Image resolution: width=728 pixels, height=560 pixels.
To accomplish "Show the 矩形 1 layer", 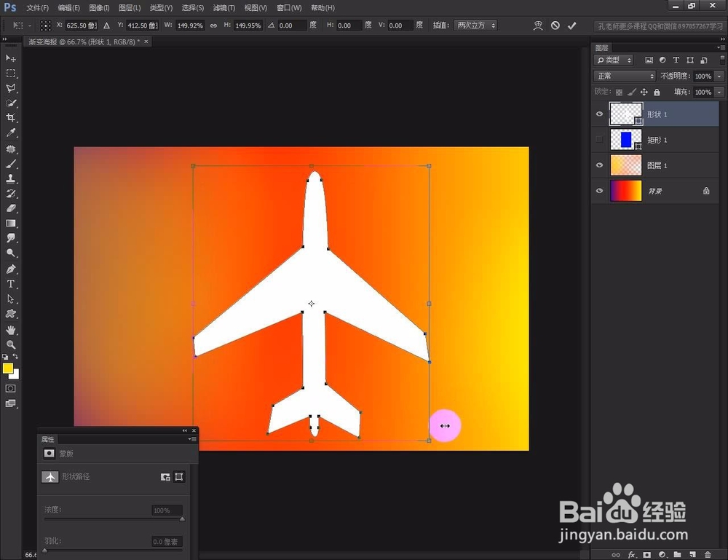I will [599, 140].
